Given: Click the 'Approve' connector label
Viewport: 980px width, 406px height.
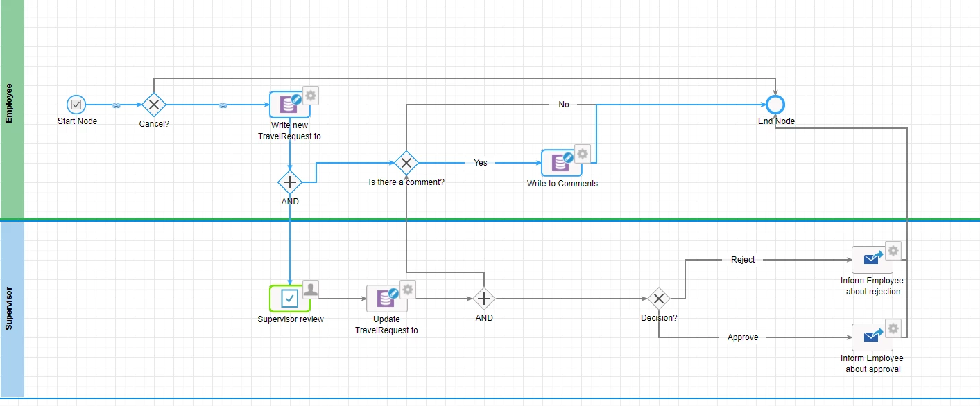Looking at the screenshot, I should point(743,337).
